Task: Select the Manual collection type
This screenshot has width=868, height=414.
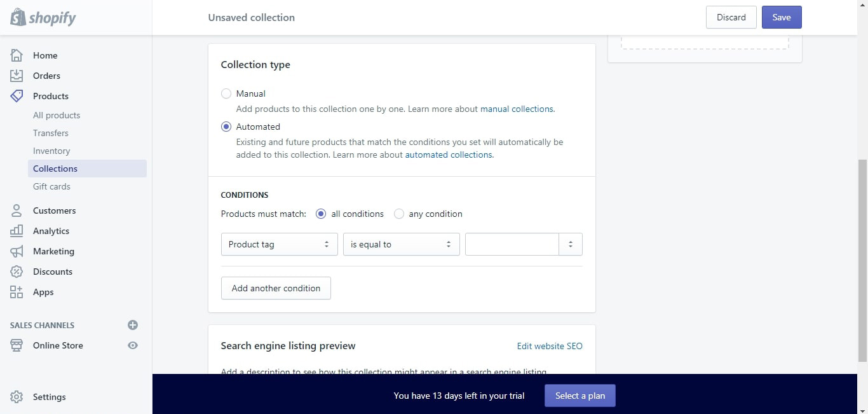Action: click(226, 93)
